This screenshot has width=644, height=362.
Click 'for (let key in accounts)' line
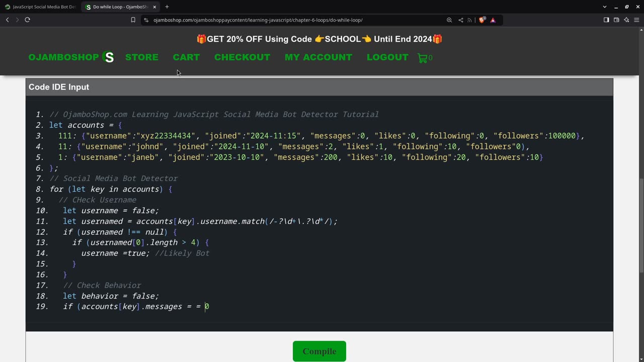(x=111, y=189)
